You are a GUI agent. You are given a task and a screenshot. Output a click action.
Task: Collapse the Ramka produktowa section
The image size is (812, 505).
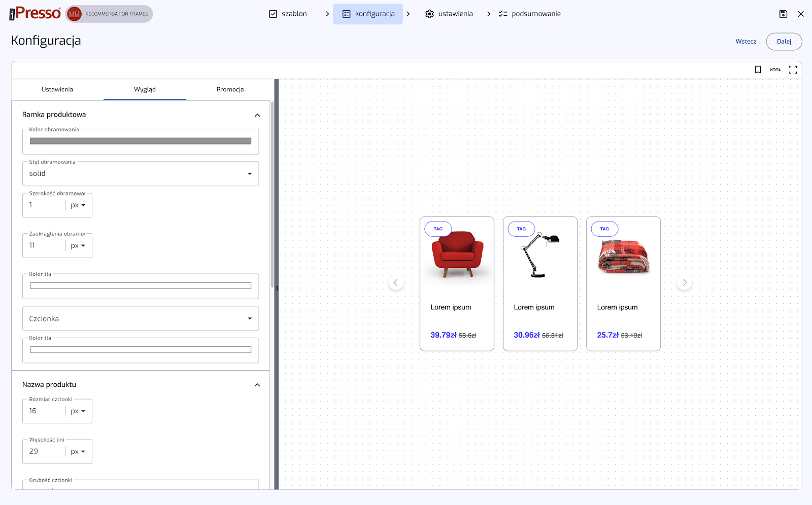click(257, 115)
